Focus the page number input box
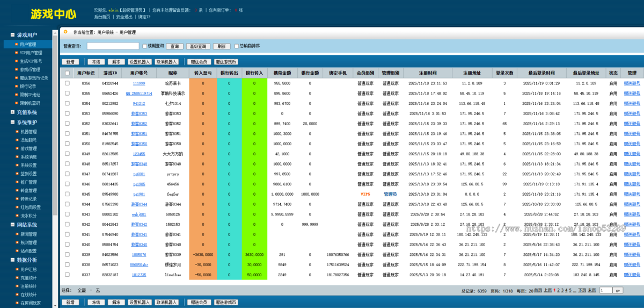The height and width of the screenshot is (308, 644). [x=605, y=290]
